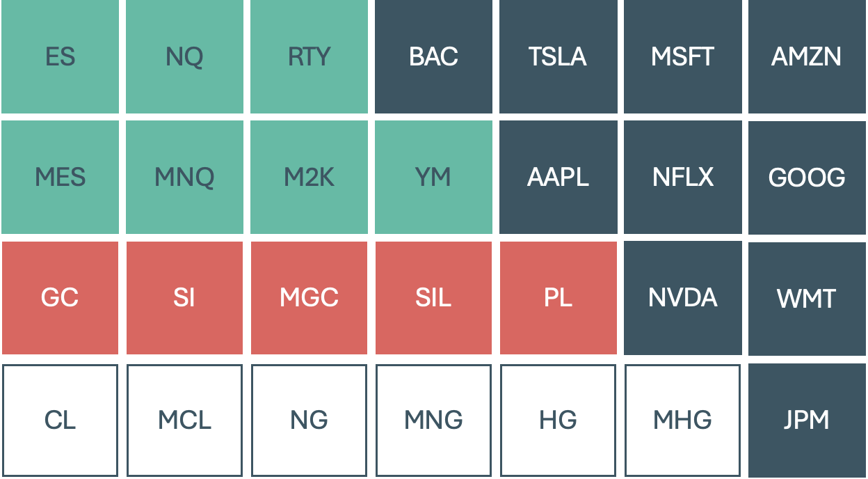Image resolution: width=868 pixels, height=479 pixels.
Task: Open the AAPL stock tile
Action: point(558,177)
